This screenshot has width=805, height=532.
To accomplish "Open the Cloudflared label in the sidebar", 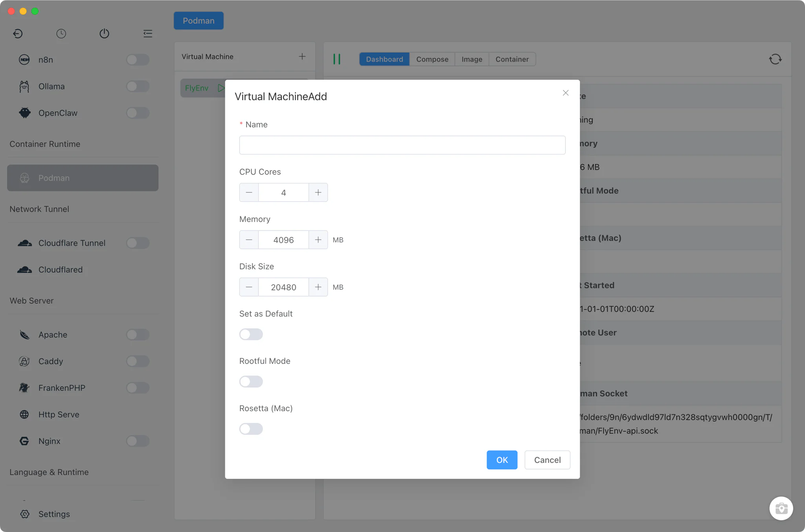I will click(x=61, y=270).
